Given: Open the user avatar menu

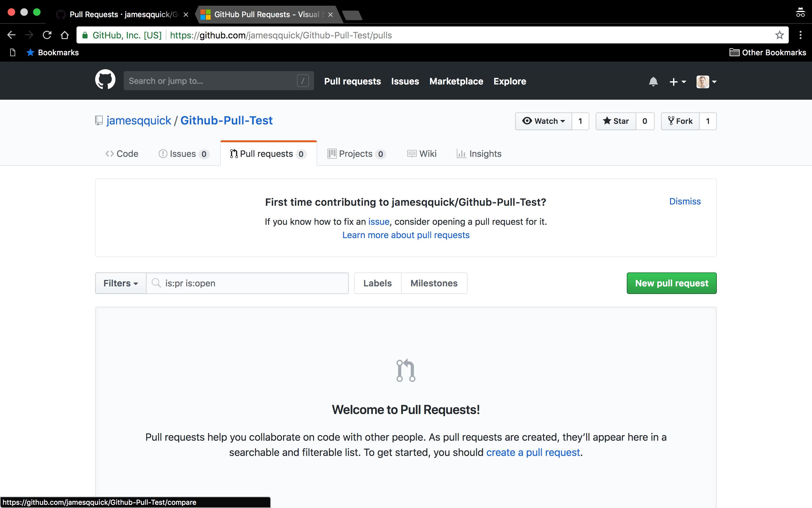Looking at the screenshot, I should (x=706, y=82).
